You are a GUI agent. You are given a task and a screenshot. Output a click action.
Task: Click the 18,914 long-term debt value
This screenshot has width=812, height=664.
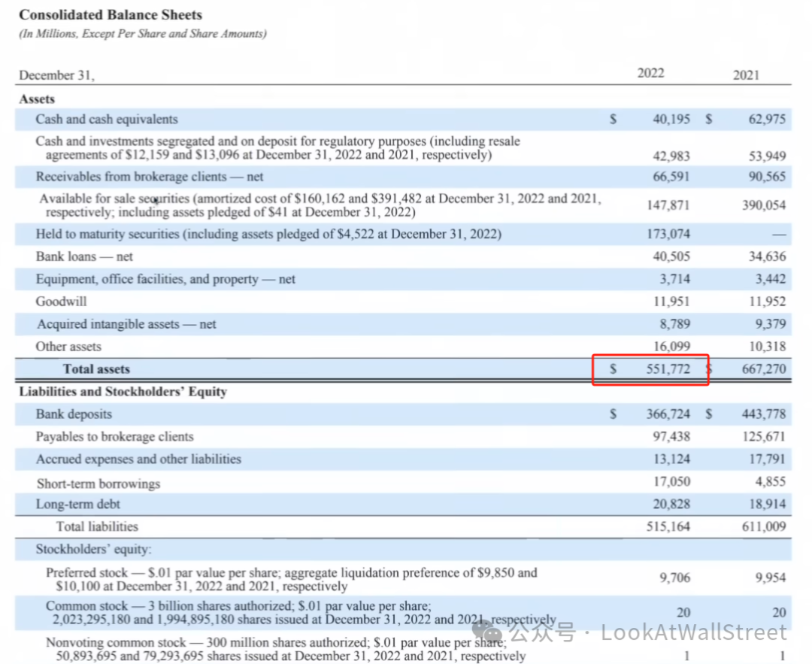[768, 505]
